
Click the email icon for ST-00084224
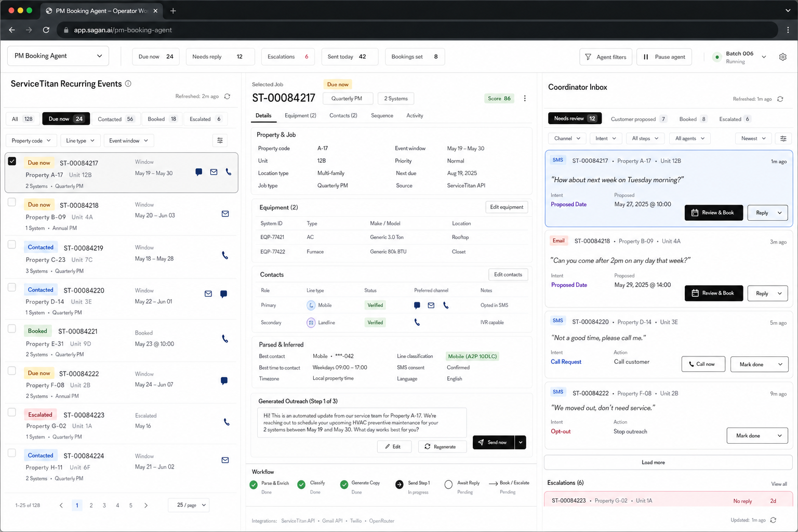click(225, 460)
